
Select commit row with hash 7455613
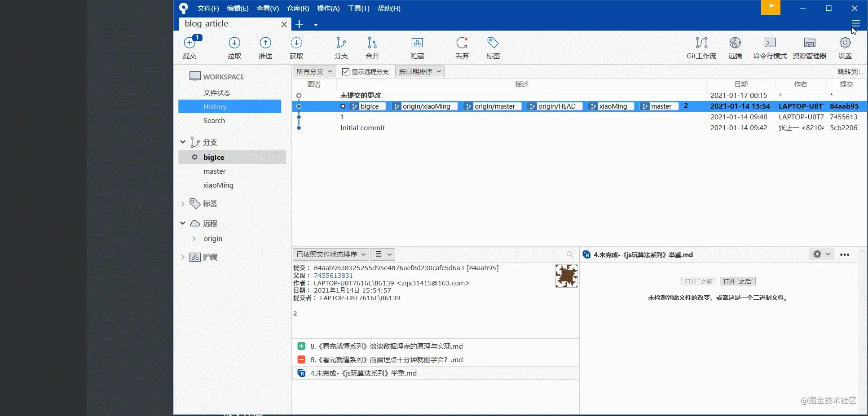[x=579, y=117]
